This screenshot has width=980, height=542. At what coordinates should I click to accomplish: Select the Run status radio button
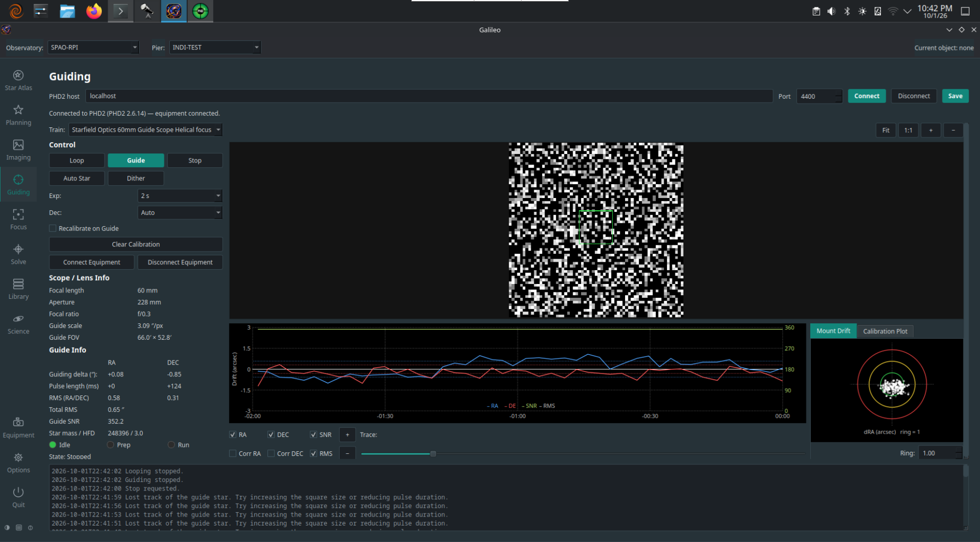click(171, 445)
